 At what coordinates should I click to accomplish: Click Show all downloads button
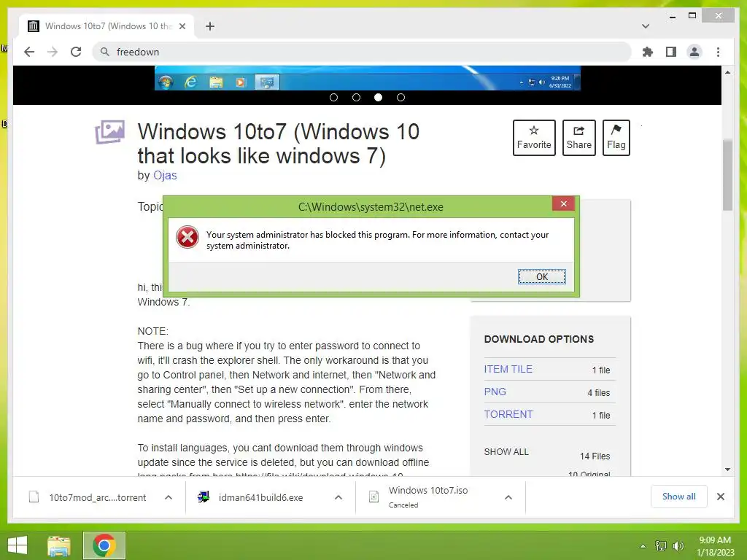click(x=679, y=497)
